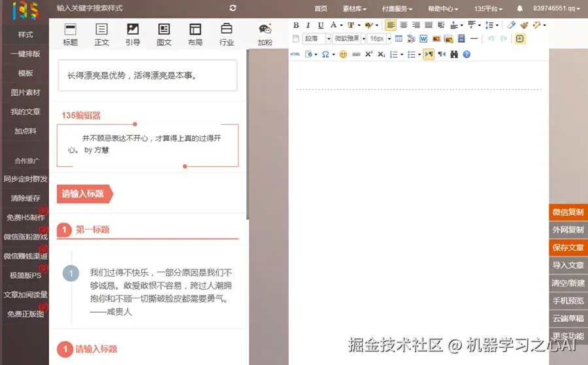
Task: Click the Word import icon
Action: (423, 39)
